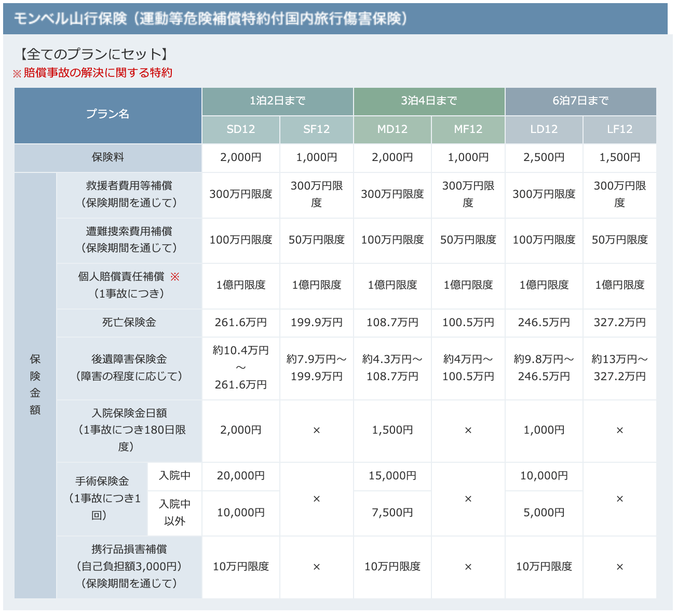Click SD12's 10,000円 surgery outside hospitalization
The image size is (677, 616).
(x=241, y=513)
